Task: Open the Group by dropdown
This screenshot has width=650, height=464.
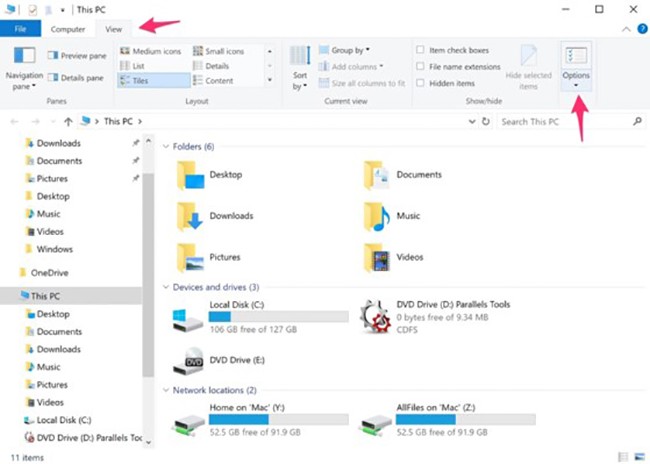Action: [344, 50]
